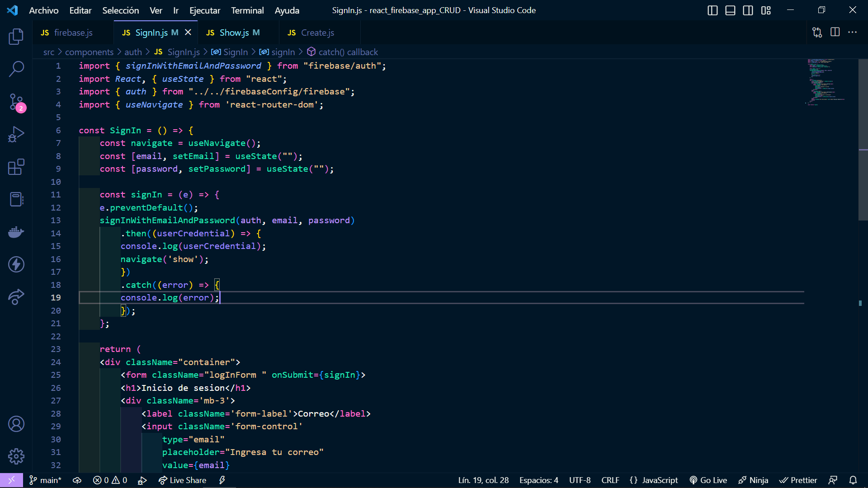Expand the auth breadcrumb item

[x=133, y=52]
